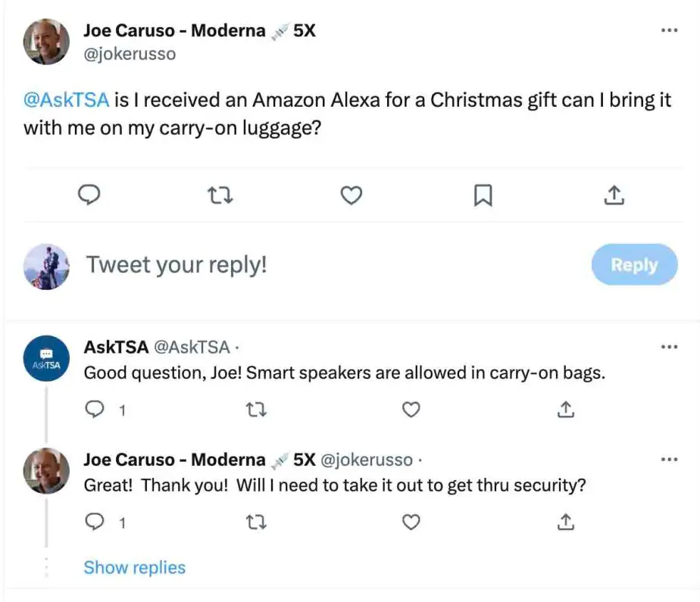Toggle the bookmark on the main tweet
700x602 pixels.
coord(483,195)
